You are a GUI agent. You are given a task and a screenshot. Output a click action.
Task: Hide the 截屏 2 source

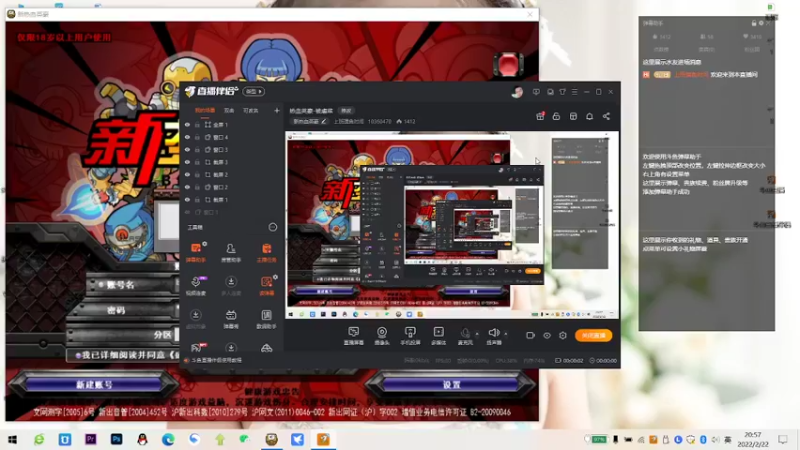[187, 174]
